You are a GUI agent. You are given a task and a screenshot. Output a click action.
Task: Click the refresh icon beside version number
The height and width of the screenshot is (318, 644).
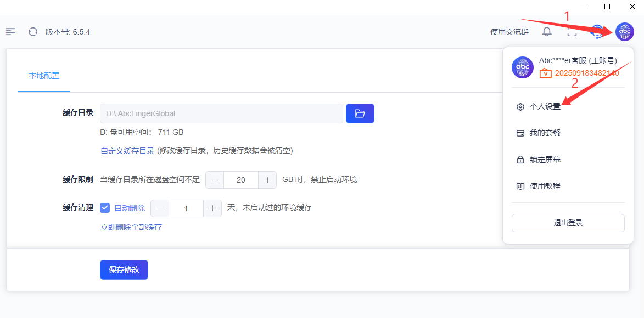[33, 32]
